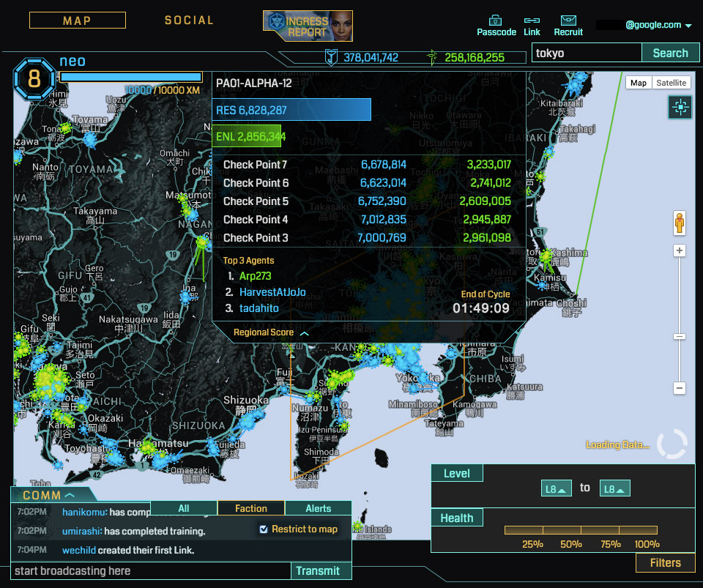This screenshot has width=703, height=588.
Task: Click the End of Cycle countdown
Action: tap(481, 308)
